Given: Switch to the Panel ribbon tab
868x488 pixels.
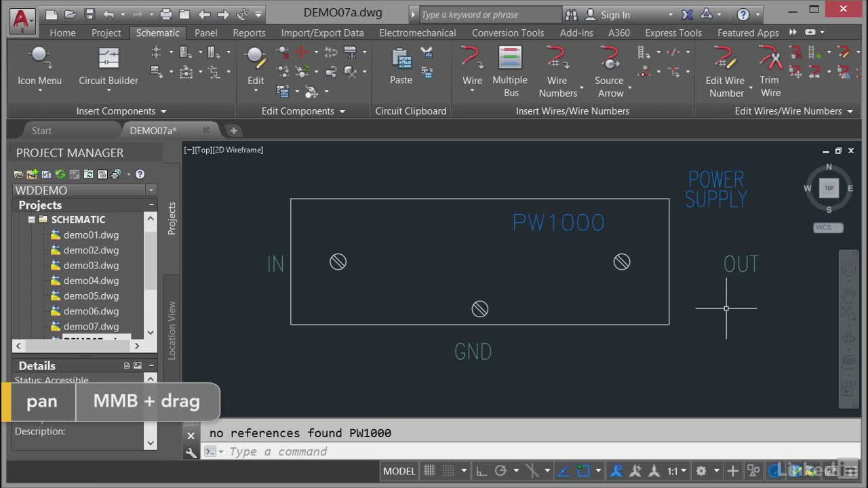Looking at the screenshot, I should pos(206,33).
